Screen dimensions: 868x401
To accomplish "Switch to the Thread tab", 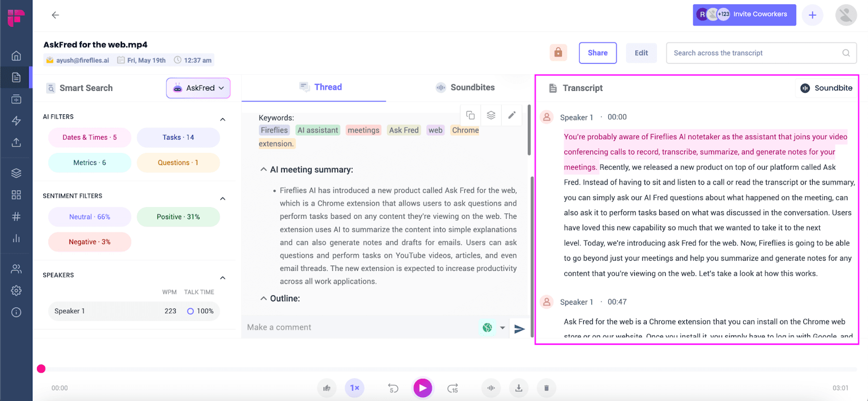I will [x=320, y=87].
